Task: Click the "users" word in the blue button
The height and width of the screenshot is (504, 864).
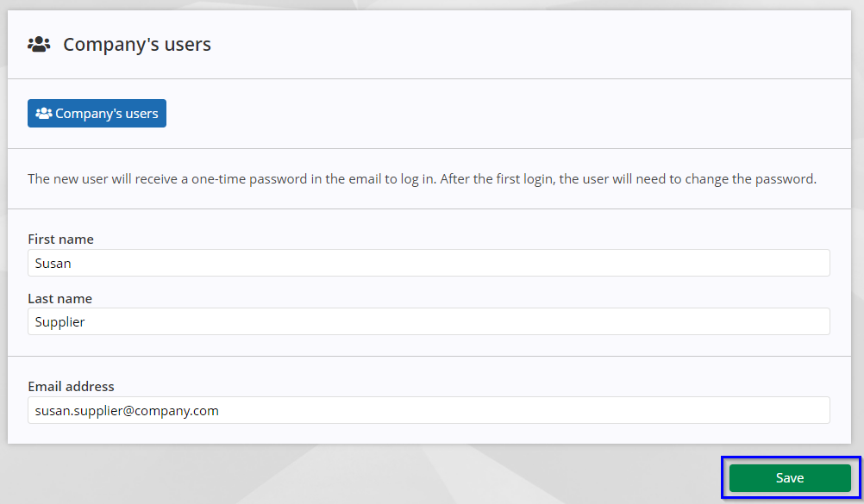Action: (x=141, y=114)
